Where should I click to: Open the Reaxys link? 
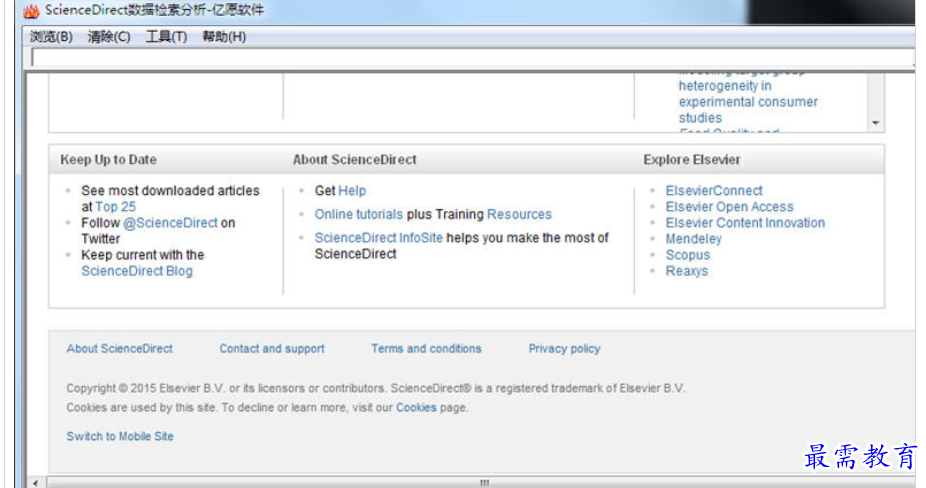[x=687, y=271]
